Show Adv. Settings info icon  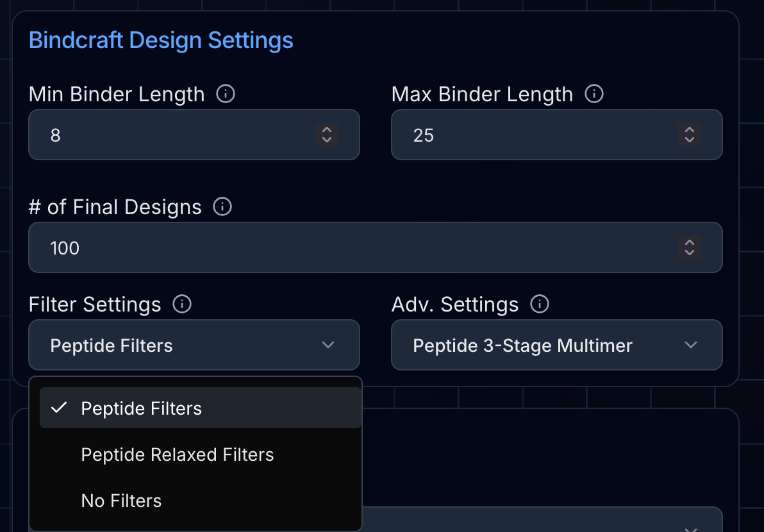(x=540, y=304)
